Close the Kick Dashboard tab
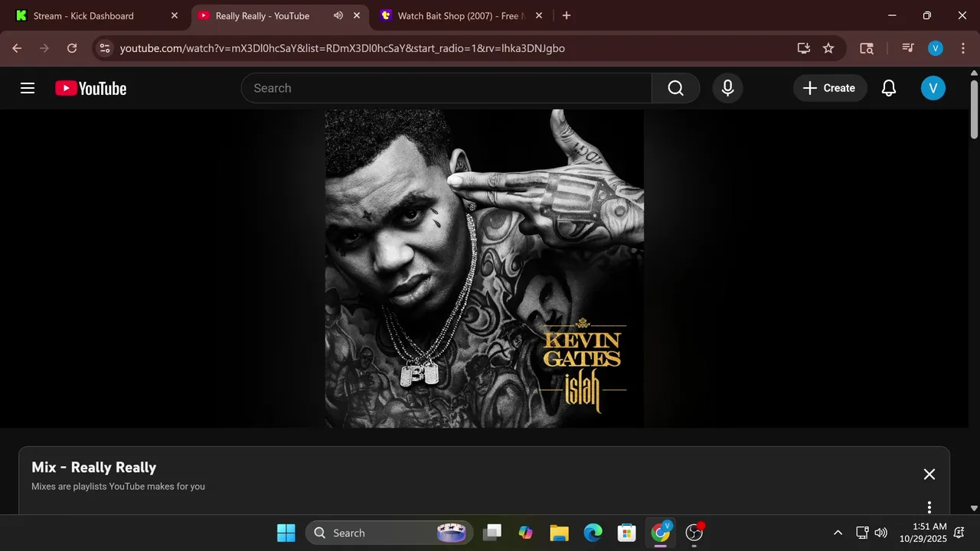The image size is (980, 551). click(x=174, y=15)
